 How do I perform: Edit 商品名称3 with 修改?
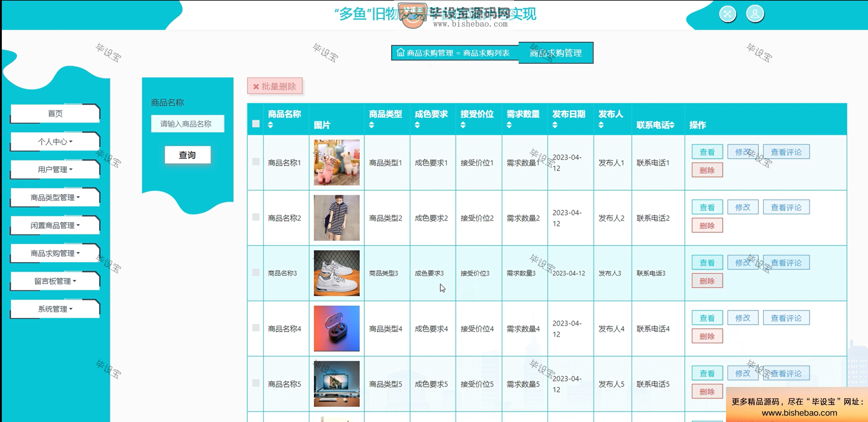coord(743,263)
